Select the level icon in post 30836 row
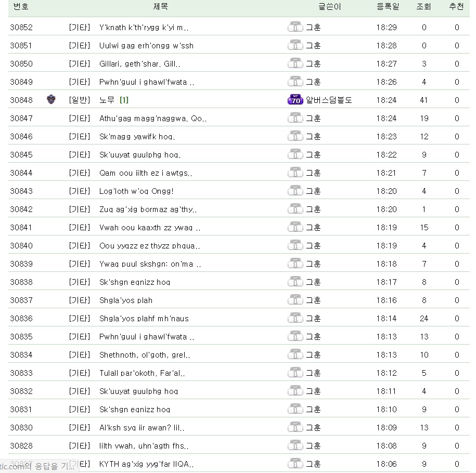The width and height of the screenshot is (476, 473). 295,318
